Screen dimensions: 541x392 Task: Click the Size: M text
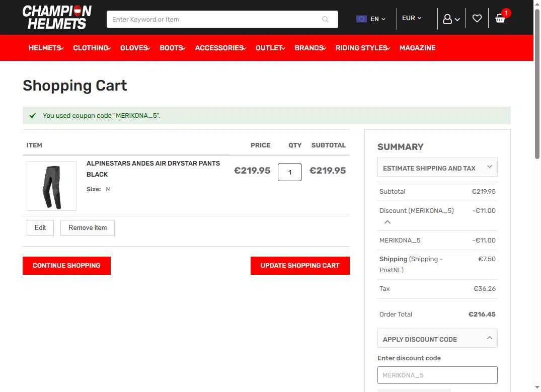click(x=98, y=189)
